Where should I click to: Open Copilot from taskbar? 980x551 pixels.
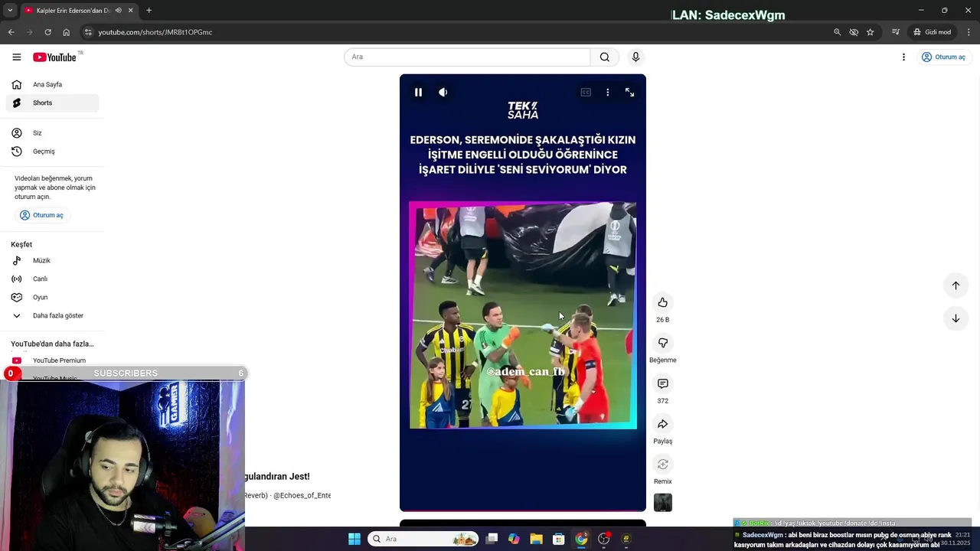pos(514,539)
